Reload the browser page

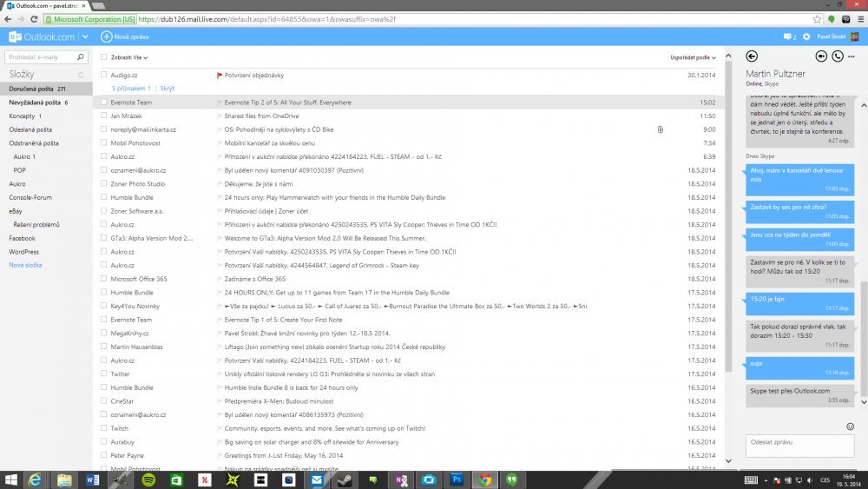click(x=34, y=19)
